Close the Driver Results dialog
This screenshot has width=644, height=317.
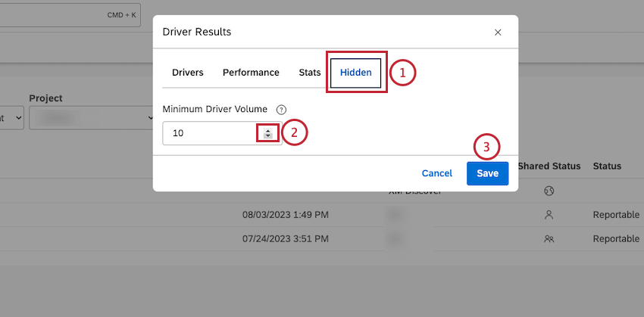click(498, 33)
